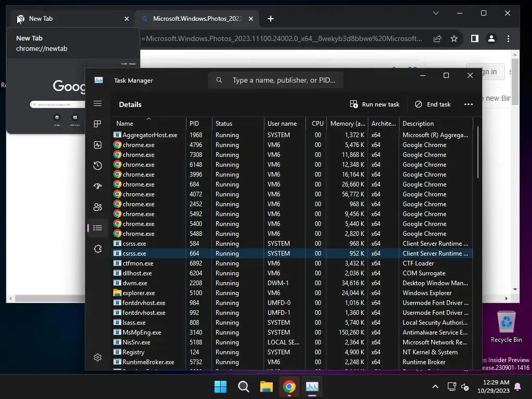The width and height of the screenshot is (532, 399).
Task: Click Chrome address bar URL
Action: 282,38
